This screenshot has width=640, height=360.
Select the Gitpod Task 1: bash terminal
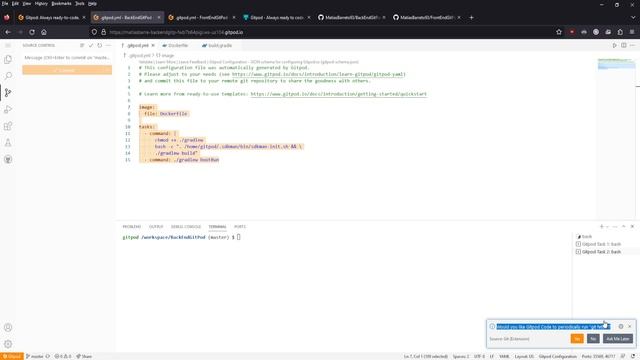coord(602,244)
